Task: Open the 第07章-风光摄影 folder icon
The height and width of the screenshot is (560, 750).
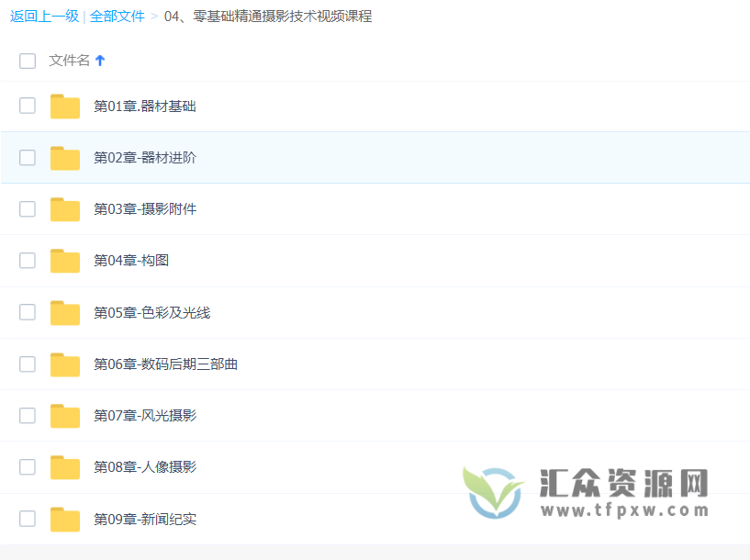Action: [x=64, y=415]
